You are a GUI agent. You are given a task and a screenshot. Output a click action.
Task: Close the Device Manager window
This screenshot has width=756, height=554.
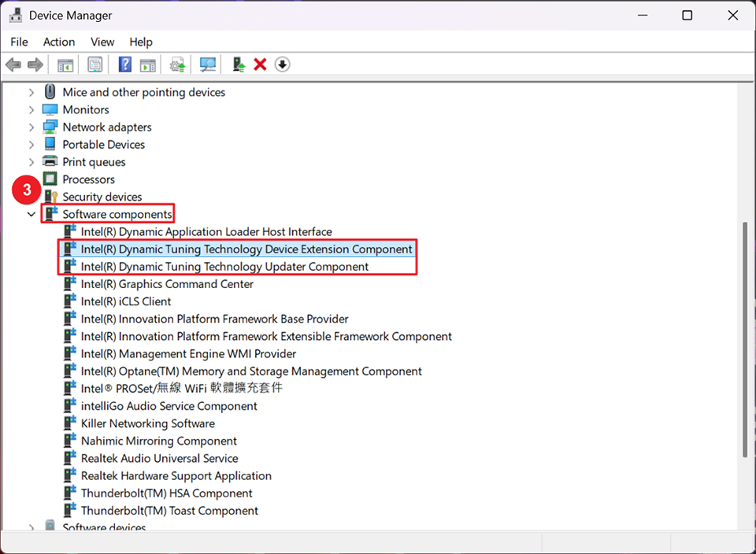733,16
